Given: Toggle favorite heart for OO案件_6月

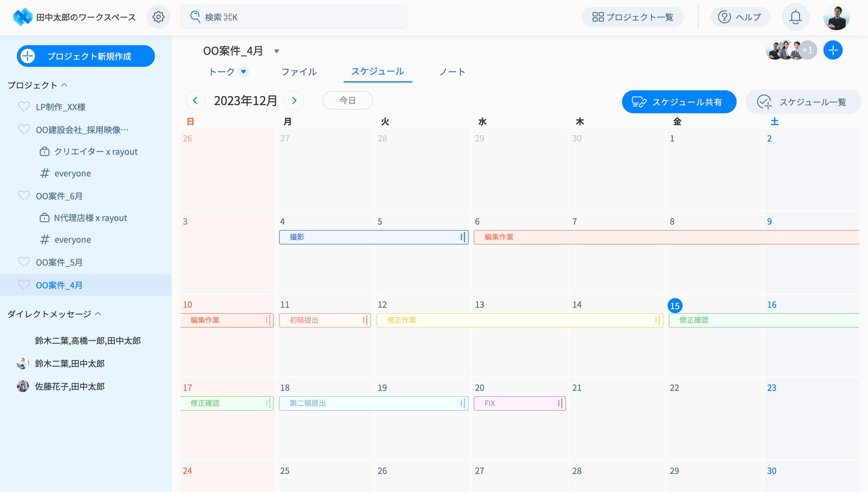Looking at the screenshot, I should 24,196.
